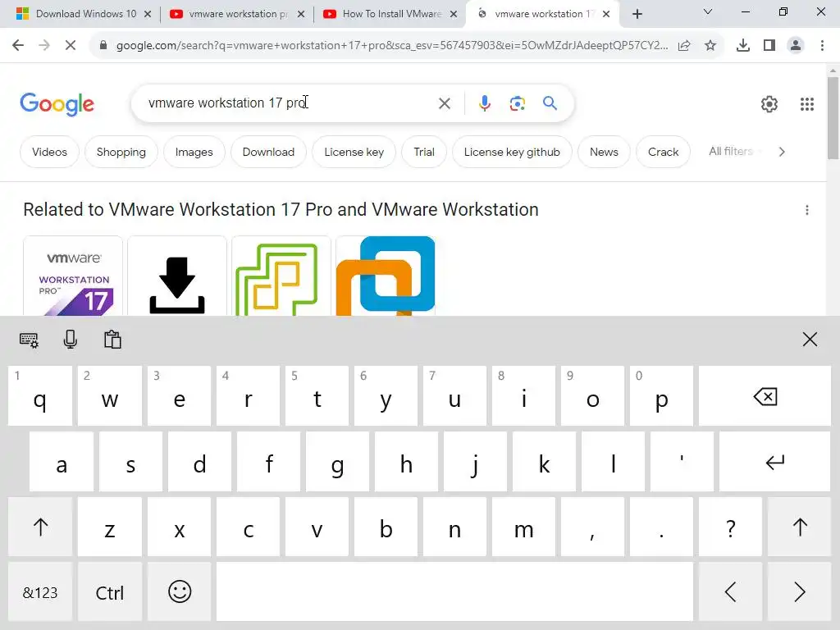Open the orange and blue squares thumbnail
This screenshot has width=840, height=630.
tap(386, 276)
